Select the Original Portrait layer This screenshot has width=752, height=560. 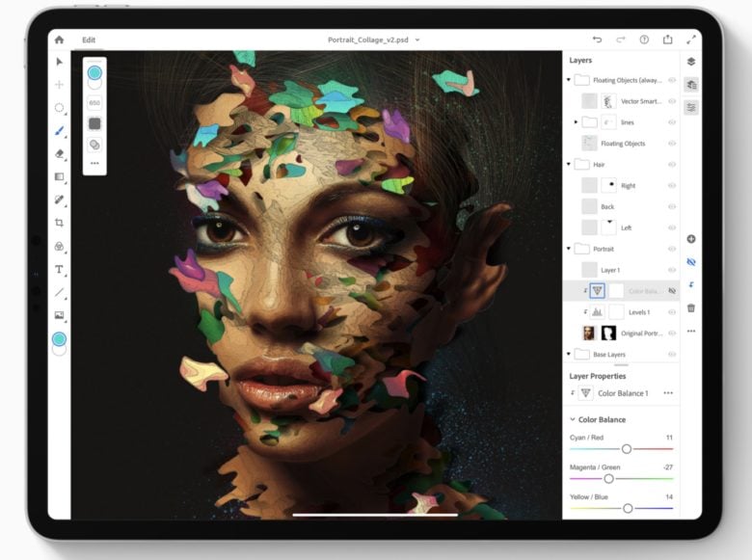click(x=621, y=333)
